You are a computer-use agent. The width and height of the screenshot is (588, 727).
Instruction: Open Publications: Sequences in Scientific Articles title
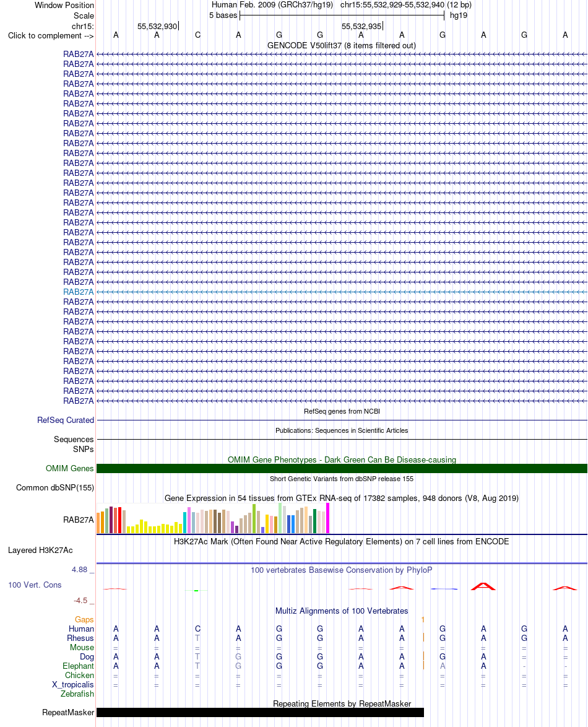tap(342, 430)
